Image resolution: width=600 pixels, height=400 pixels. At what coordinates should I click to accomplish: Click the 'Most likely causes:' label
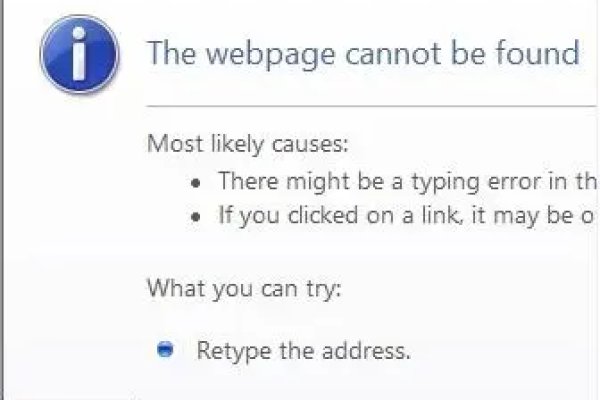click(248, 144)
